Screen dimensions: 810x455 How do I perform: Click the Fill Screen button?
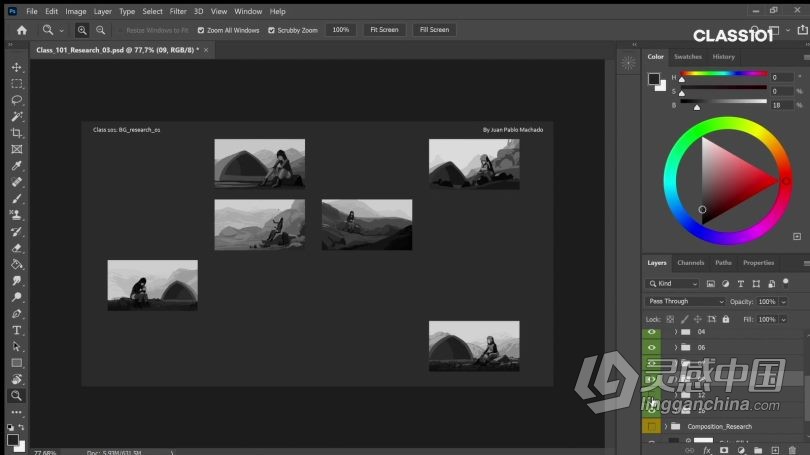pos(434,30)
